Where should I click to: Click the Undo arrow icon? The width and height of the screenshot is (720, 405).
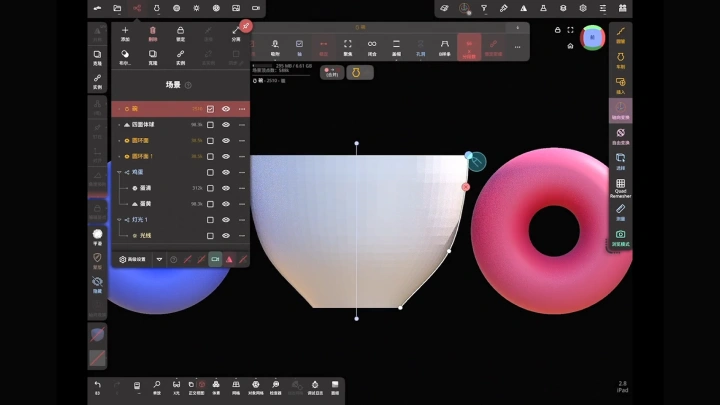[x=97, y=385]
